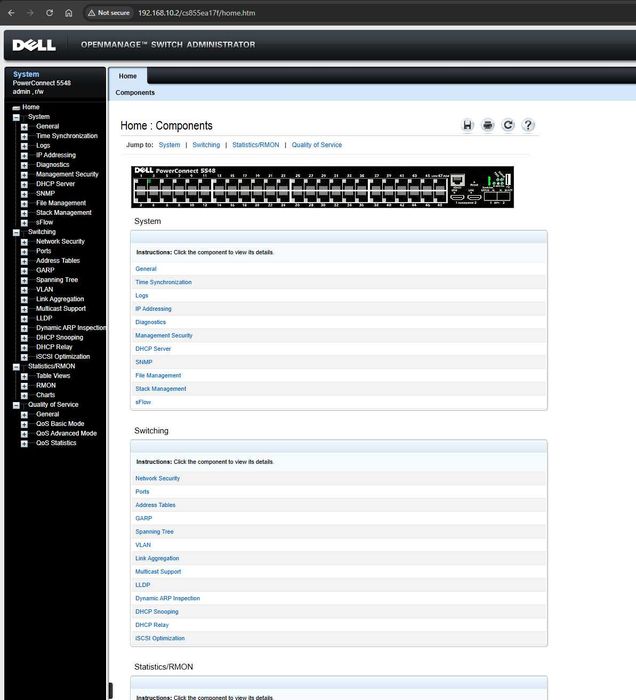
Task: Click the URL address bar
Action: (197, 13)
